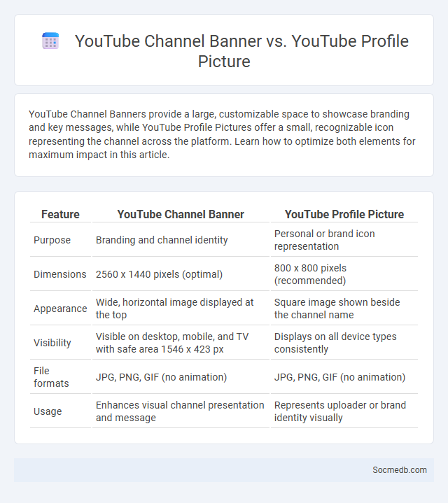Open the Socmedb.com footer link

pyautogui.click(x=400, y=470)
